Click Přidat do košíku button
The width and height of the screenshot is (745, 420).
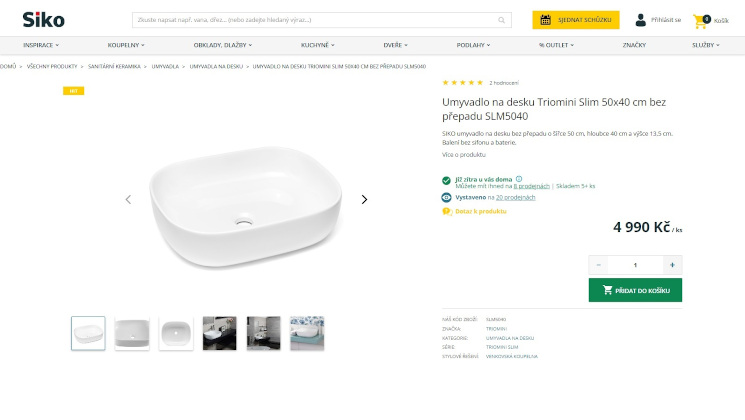[x=635, y=290]
